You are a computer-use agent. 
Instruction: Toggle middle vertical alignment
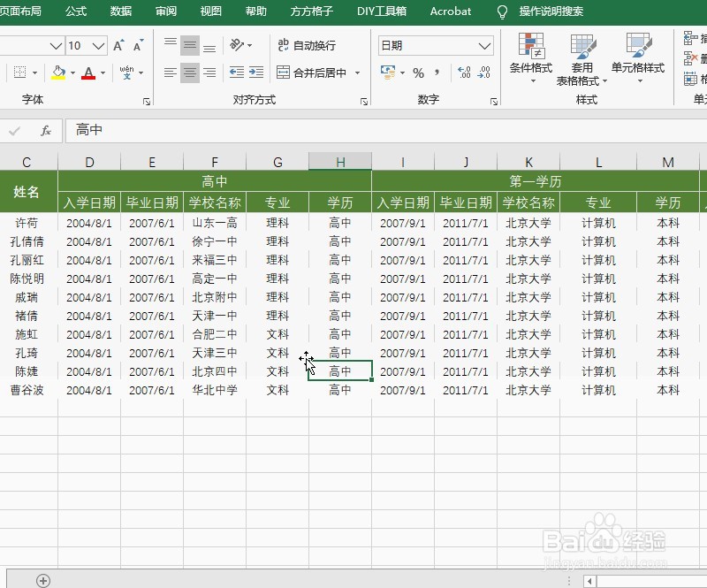[190, 45]
